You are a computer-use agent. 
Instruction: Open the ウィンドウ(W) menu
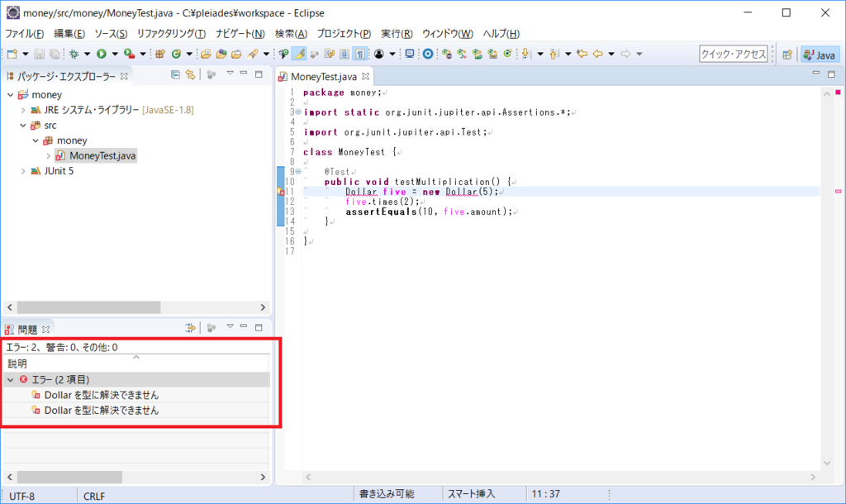pyautogui.click(x=447, y=33)
